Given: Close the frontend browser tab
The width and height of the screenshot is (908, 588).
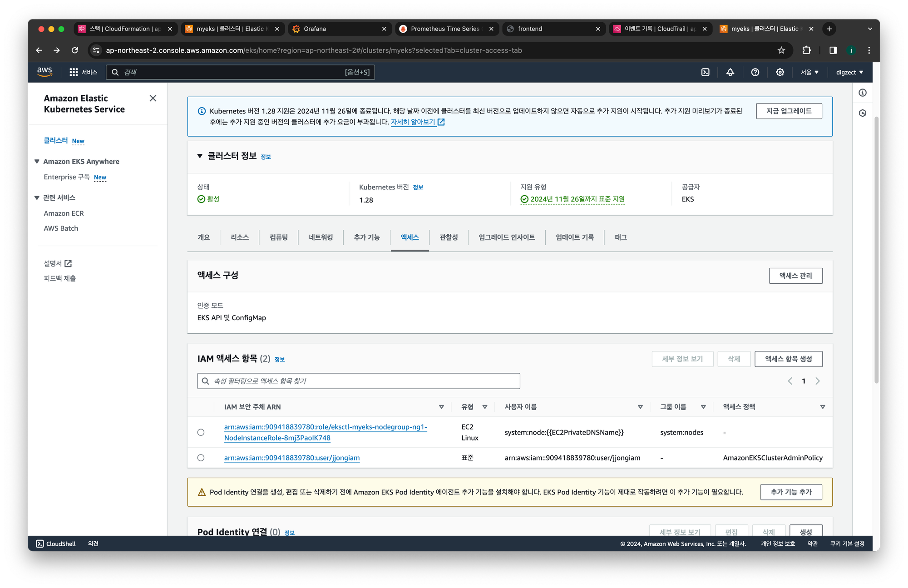Looking at the screenshot, I should coord(598,29).
